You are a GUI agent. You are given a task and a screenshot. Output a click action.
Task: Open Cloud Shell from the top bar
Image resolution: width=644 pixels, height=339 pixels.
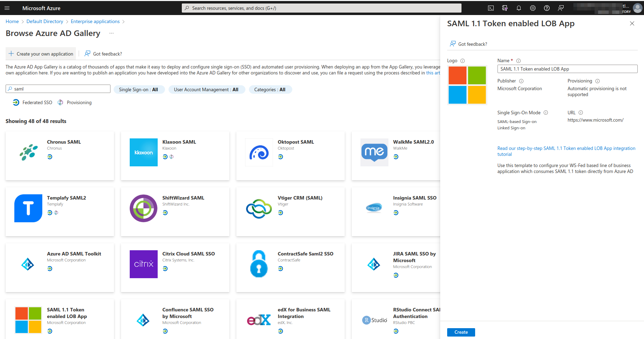[491, 8]
